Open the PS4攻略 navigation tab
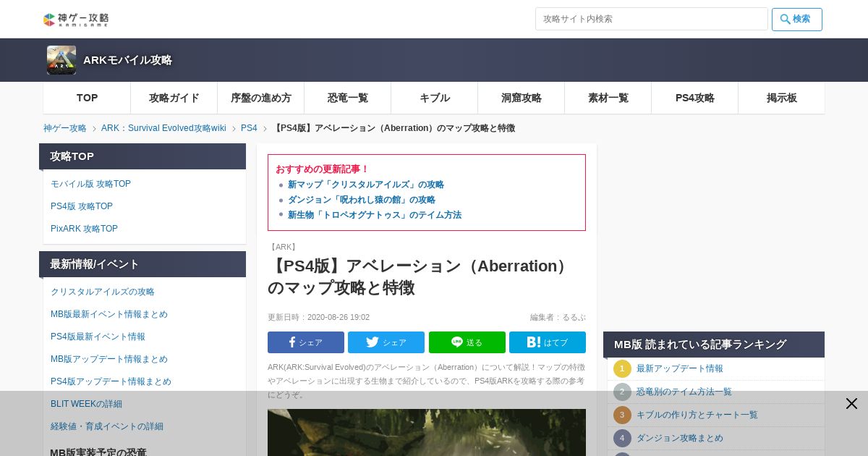Screen dimensions: 868x456 [695, 98]
